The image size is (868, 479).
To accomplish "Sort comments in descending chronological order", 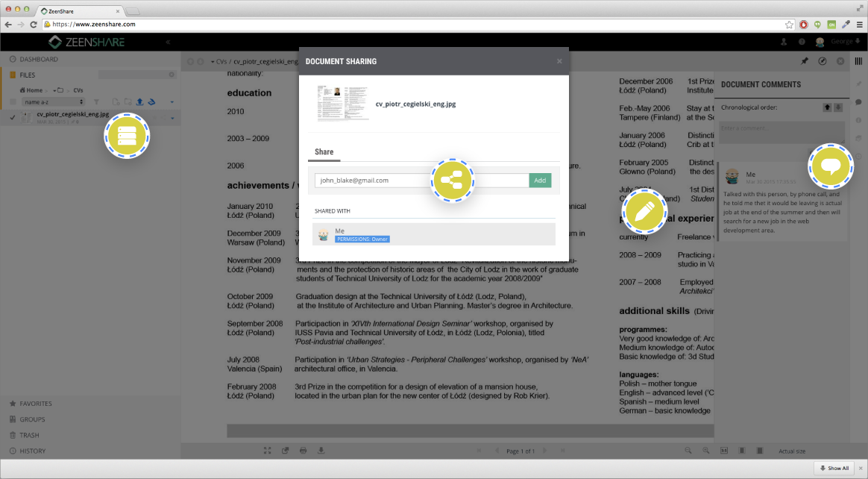I will [x=838, y=107].
